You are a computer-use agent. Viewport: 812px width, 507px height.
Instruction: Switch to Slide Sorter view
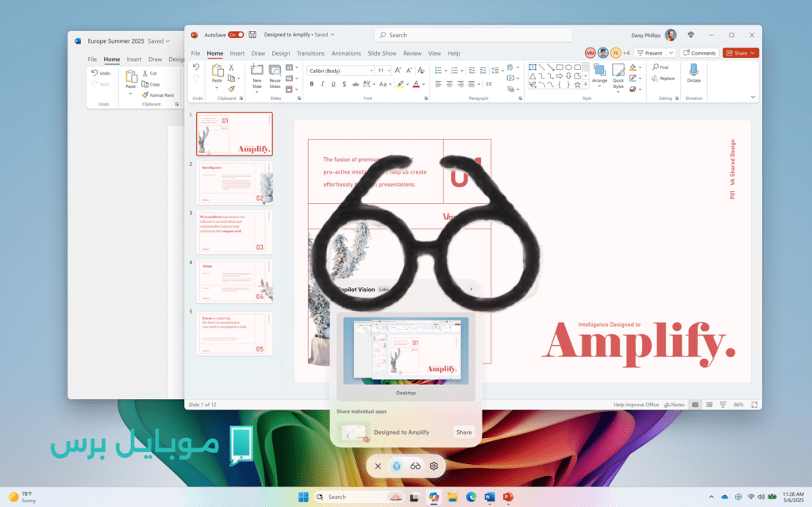point(710,405)
